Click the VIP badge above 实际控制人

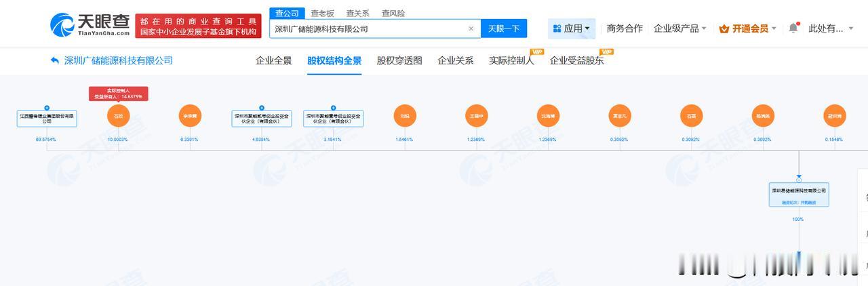point(537,52)
